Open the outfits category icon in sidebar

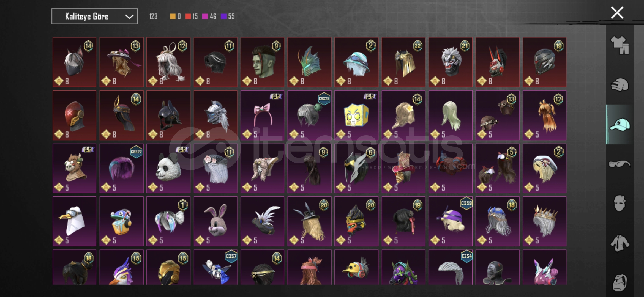620,45
